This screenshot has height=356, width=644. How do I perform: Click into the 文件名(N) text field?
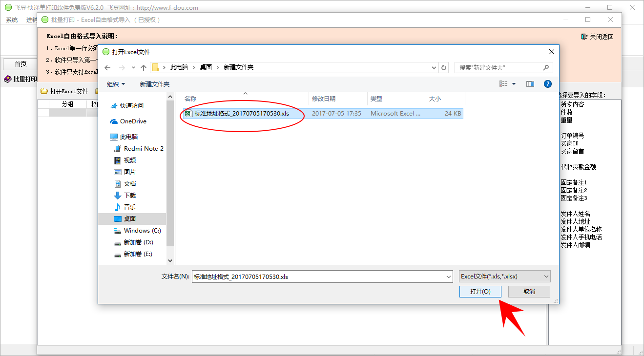318,277
